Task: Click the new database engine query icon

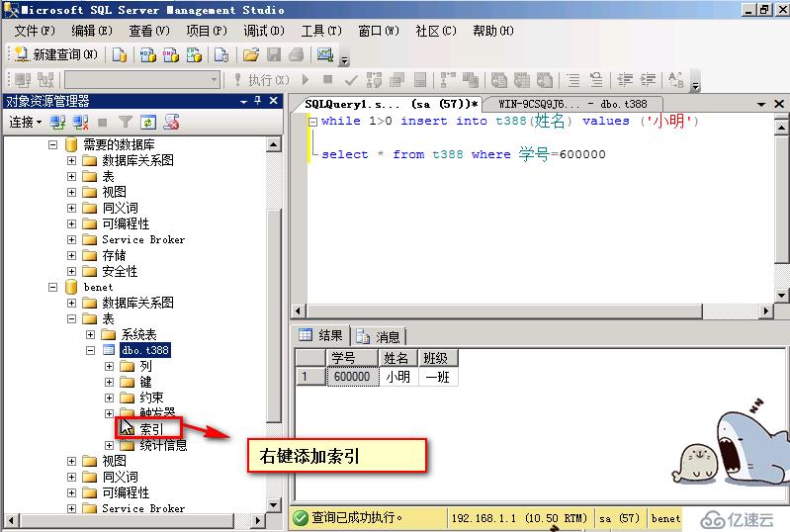Action: coord(120,54)
